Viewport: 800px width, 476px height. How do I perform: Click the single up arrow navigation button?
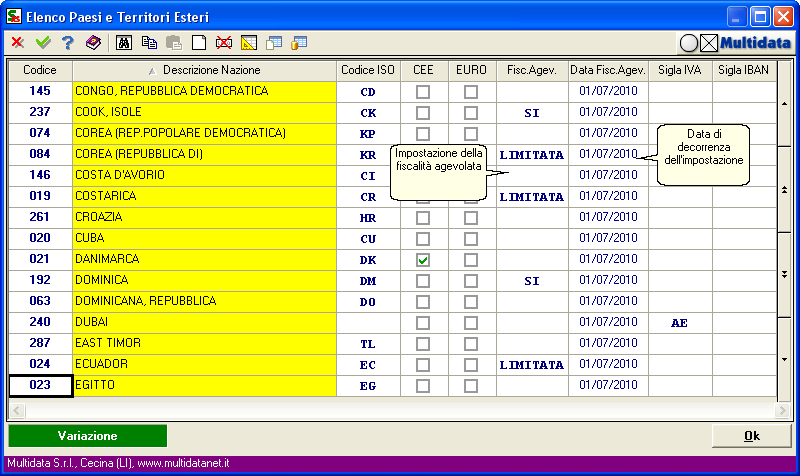pos(784,104)
